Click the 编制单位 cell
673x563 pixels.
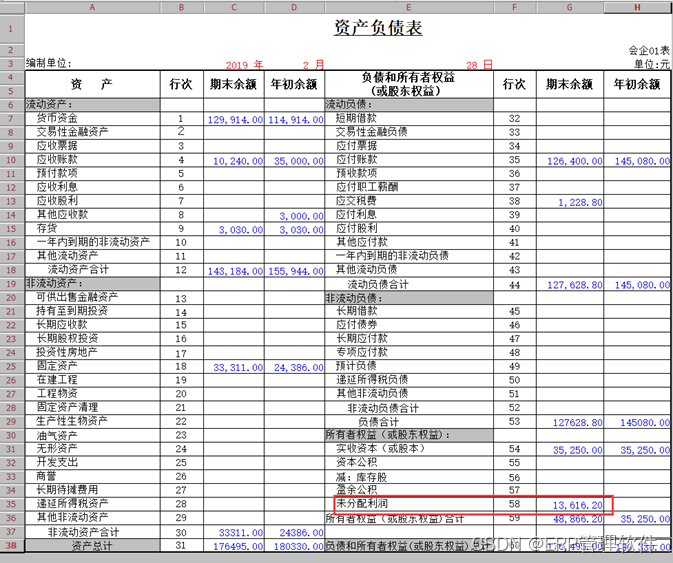48,63
